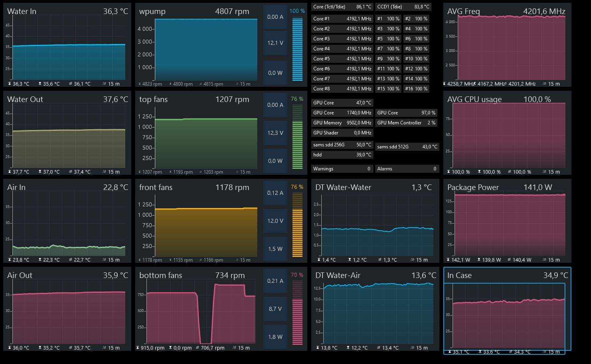This screenshot has height=364, width=591.
Task: Click the average icon under Air In chart
Action: coord(71,260)
